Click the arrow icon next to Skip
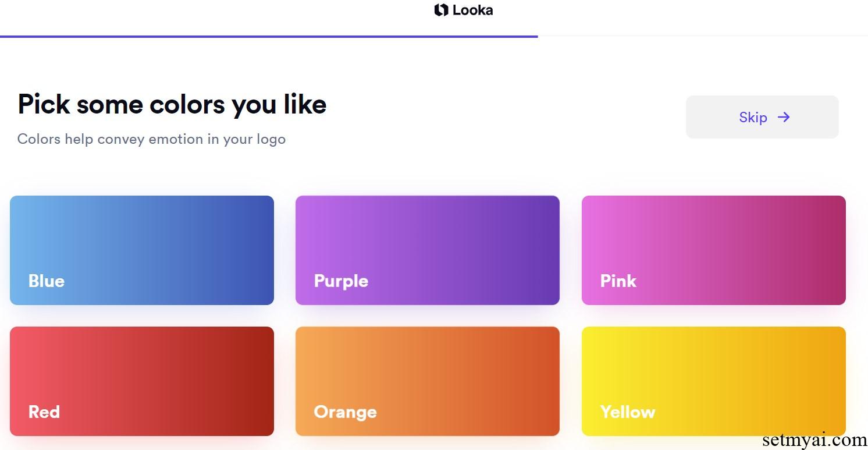Screen dimensions: 868x450 pyautogui.click(x=784, y=117)
